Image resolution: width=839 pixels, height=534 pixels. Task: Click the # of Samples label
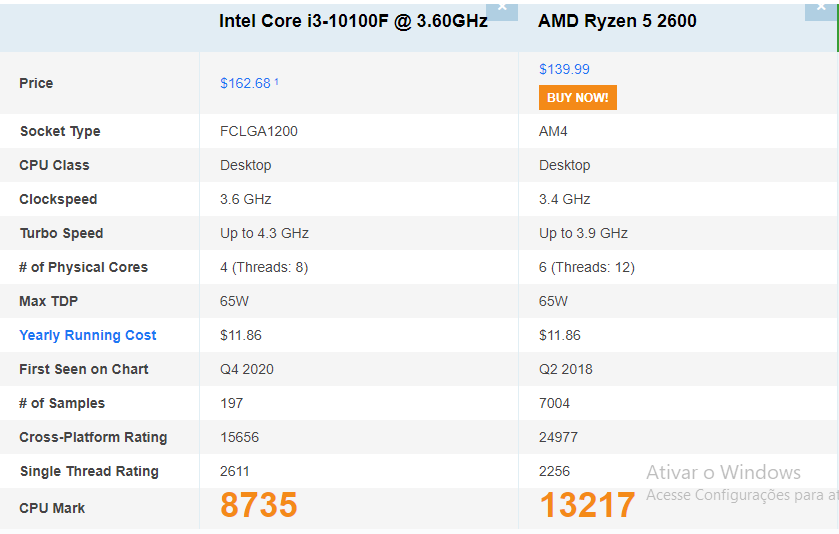(x=62, y=403)
